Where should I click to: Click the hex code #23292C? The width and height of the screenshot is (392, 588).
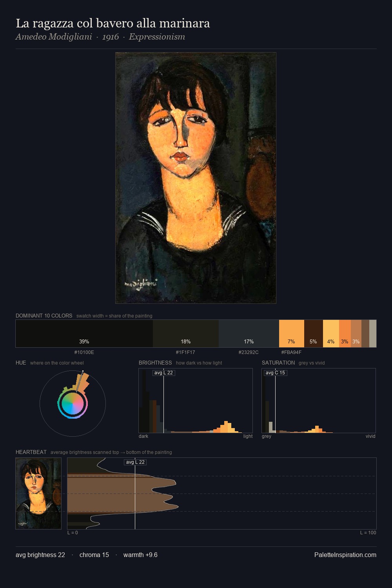pyautogui.click(x=249, y=352)
